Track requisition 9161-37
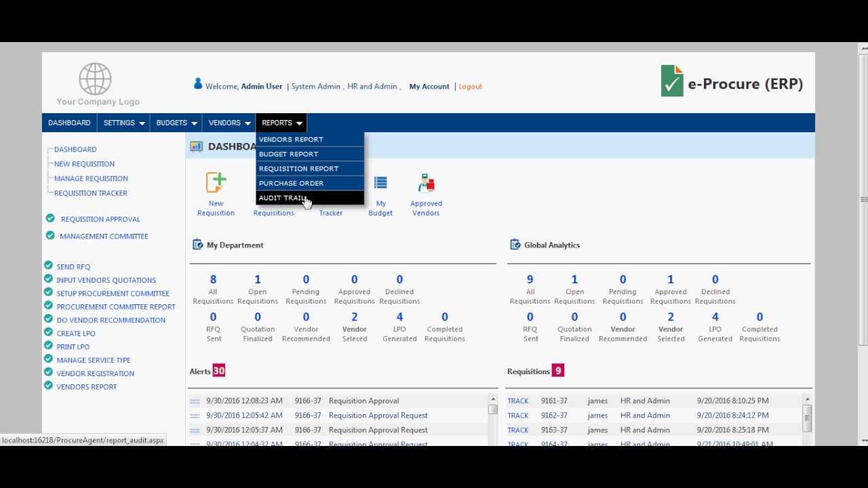This screenshot has height=488, width=868. tap(517, 401)
